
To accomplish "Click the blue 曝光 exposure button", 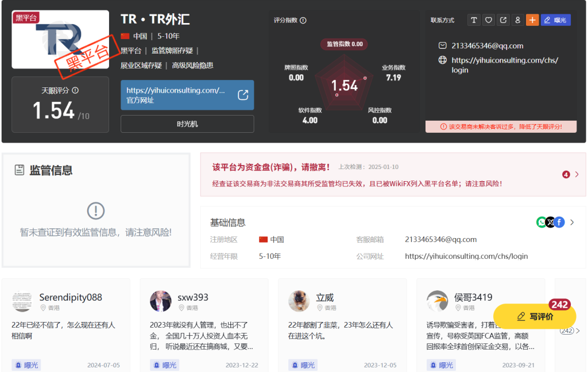I will coord(556,20).
